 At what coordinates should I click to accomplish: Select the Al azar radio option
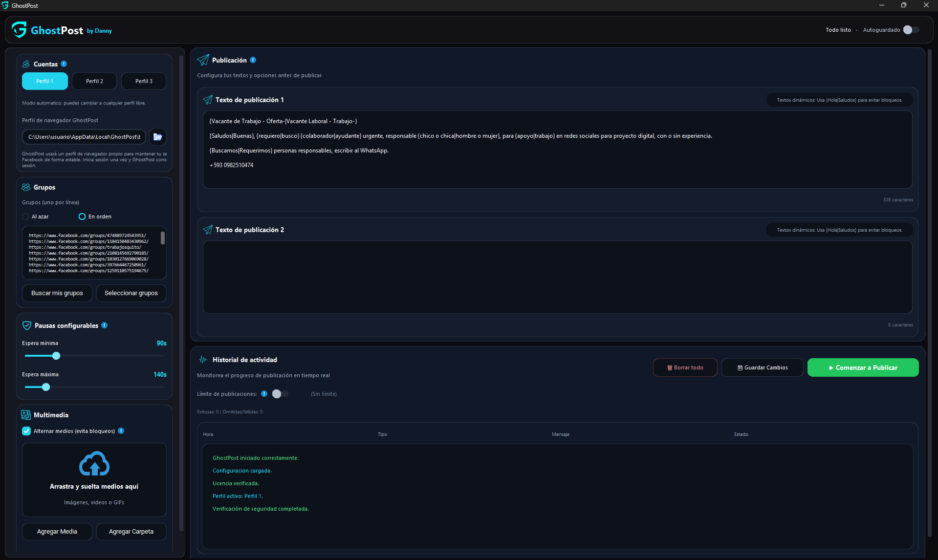click(x=25, y=216)
